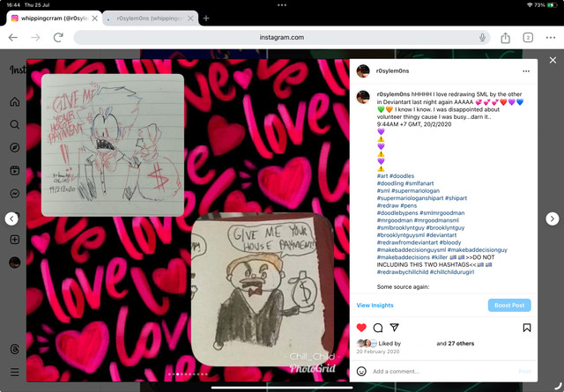Navigate back in browser
564x392 pixels.
[x=13, y=37]
